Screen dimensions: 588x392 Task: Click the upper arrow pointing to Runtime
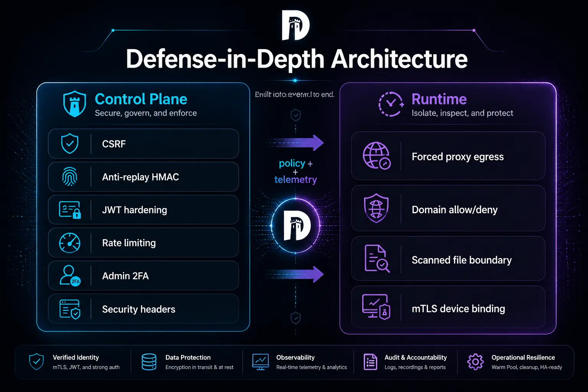click(x=295, y=143)
